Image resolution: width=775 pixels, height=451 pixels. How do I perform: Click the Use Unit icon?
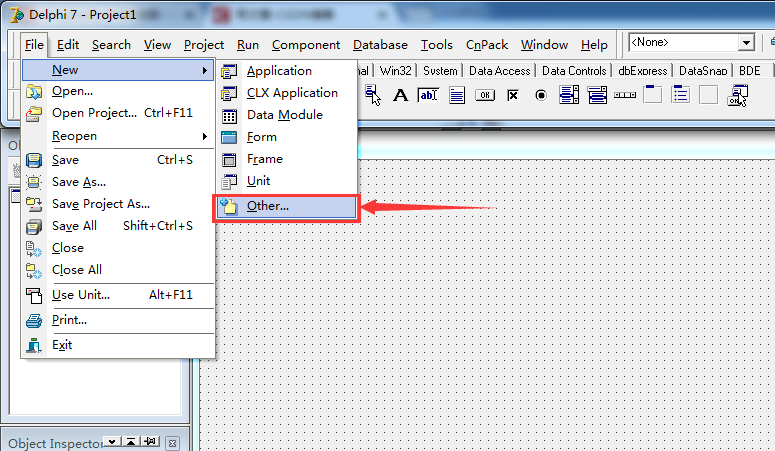34,295
